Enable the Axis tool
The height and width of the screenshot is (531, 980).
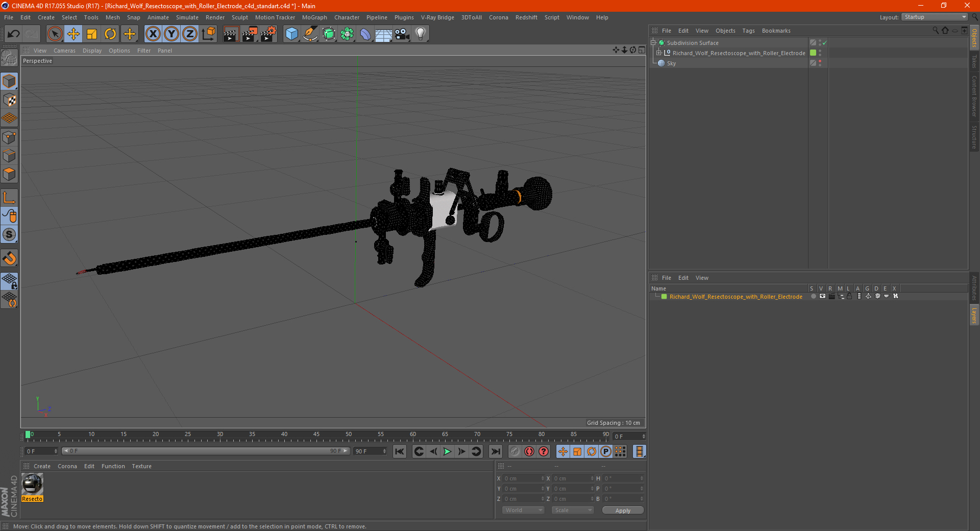pos(10,198)
